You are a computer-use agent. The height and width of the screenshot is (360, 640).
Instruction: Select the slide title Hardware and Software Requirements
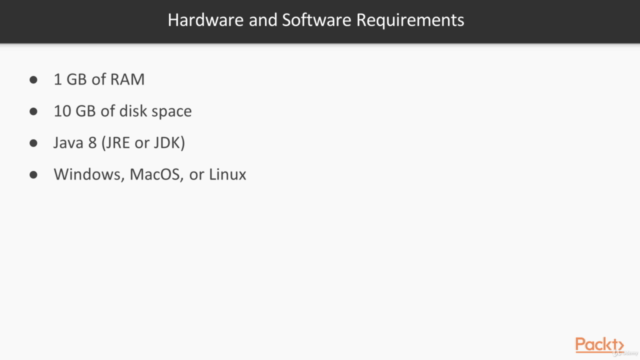pyautogui.click(x=316, y=20)
